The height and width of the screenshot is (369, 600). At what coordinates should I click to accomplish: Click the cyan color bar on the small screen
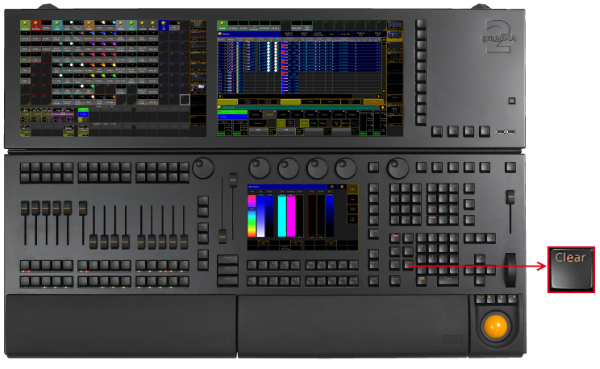pos(282,216)
